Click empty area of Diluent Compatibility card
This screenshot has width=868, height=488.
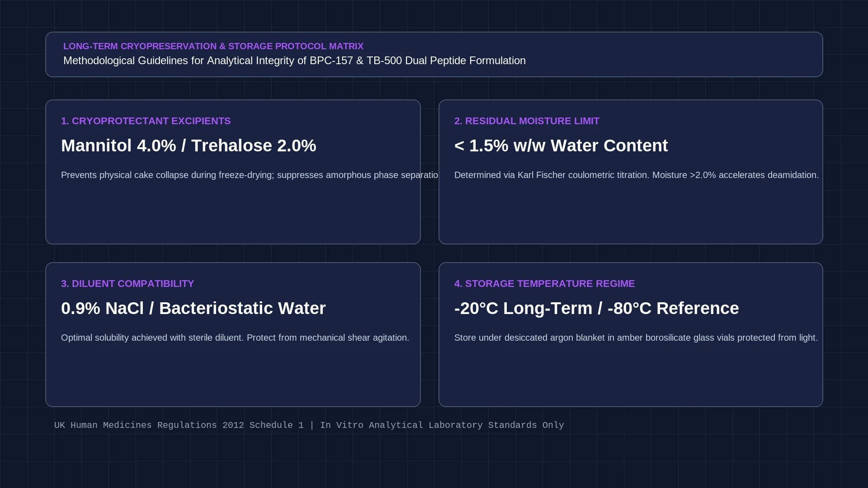pyautogui.click(x=233, y=375)
